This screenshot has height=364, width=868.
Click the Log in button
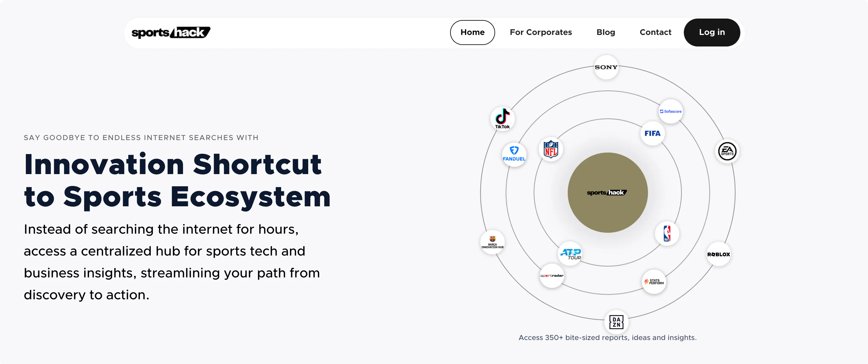pyautogui.click(x=712, y=32)
